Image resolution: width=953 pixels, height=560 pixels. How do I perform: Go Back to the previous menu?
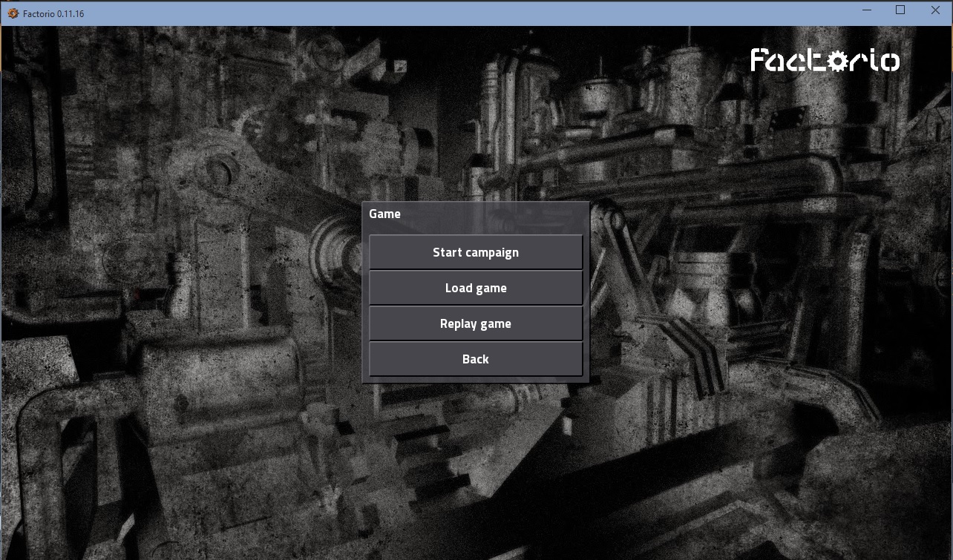coord(476,359)
